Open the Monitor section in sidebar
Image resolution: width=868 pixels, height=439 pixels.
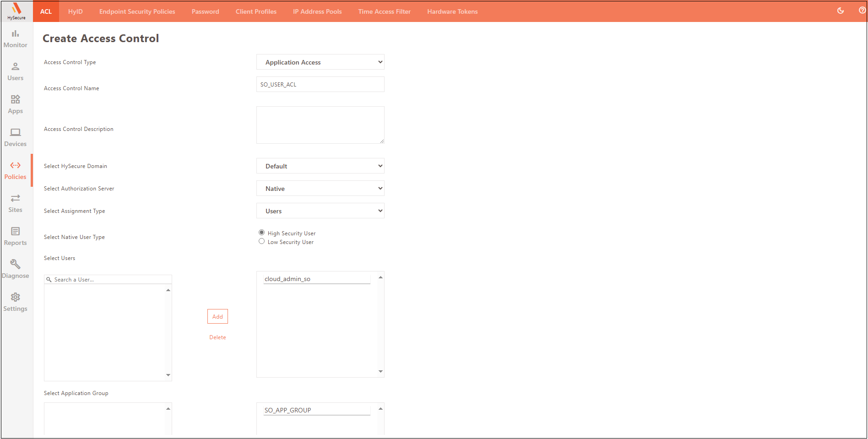click(x=16, y=38)
